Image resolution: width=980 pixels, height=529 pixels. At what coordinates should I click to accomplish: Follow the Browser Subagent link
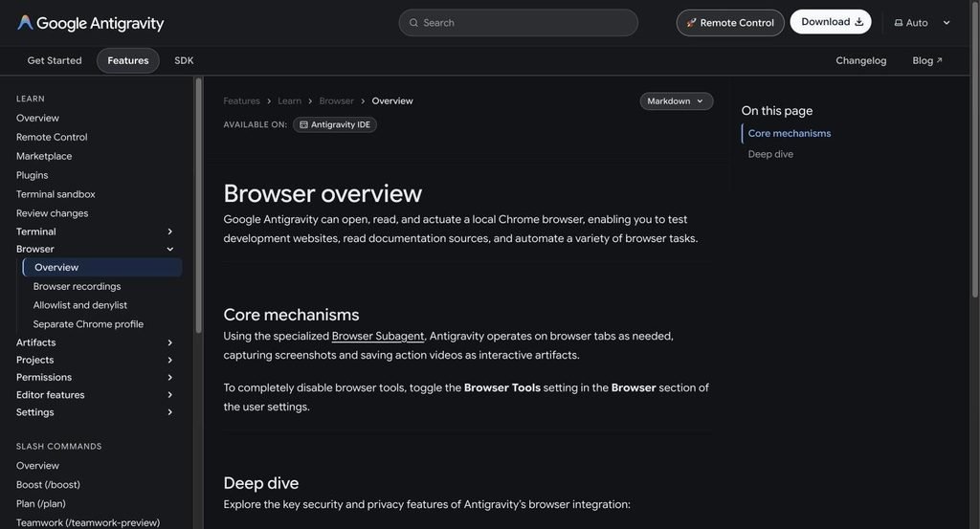[x=378, y=336]
